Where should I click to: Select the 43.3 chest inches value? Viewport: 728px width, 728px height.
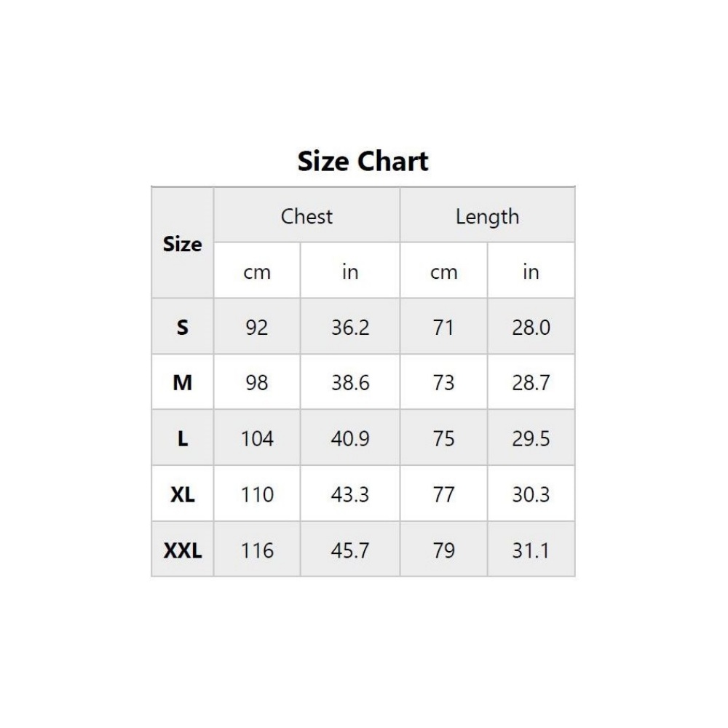click(x=350, y=494)
